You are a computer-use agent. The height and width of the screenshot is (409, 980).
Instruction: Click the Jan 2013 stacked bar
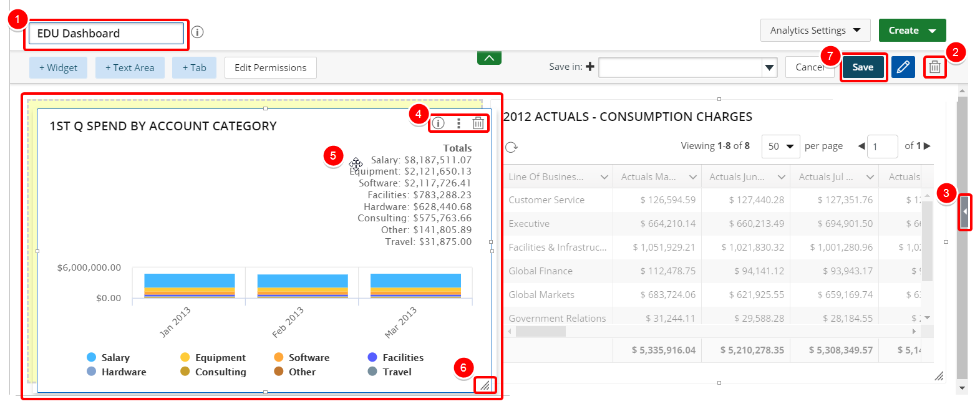(x=190, y=286)
